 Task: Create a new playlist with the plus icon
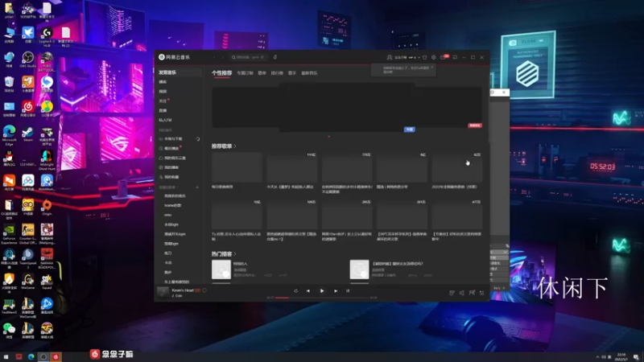pyautogui.click(x=197, y=187)
